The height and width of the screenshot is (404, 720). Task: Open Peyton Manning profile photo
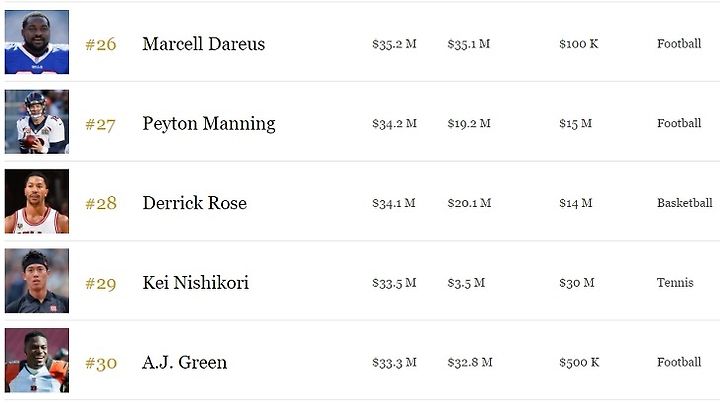(37, 122)
